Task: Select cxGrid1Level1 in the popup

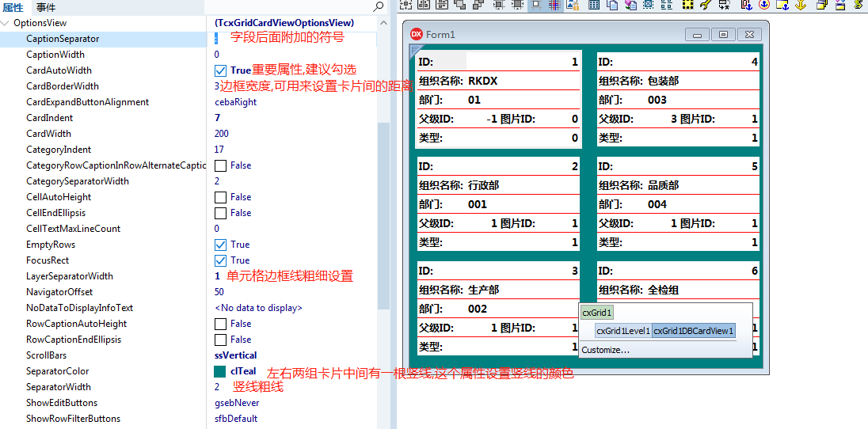Action: tap(622, 331)
